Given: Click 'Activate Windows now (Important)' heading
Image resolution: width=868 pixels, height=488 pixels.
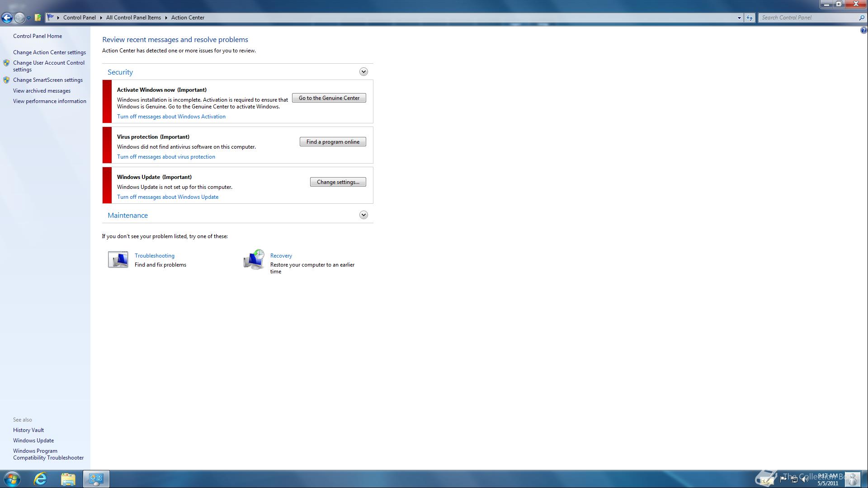Looking at the screenshot, I should (x=162, y=90).
